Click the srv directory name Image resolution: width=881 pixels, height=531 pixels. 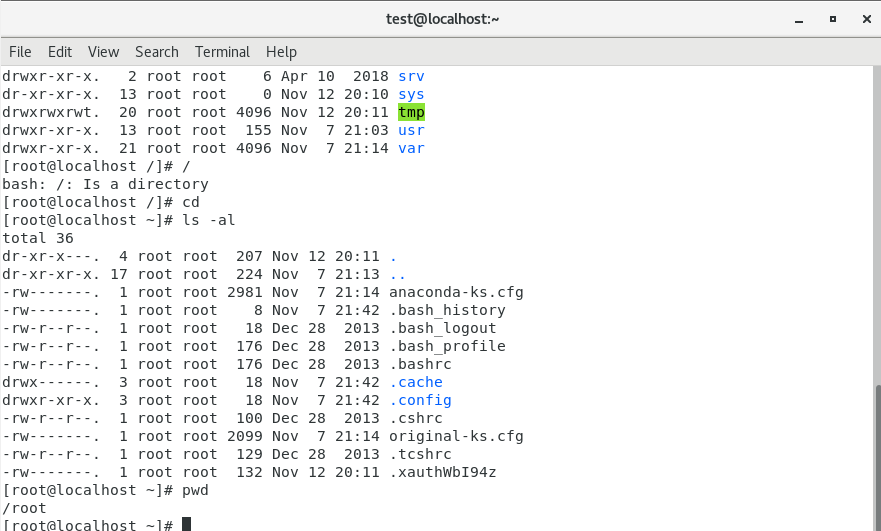(x=411, y=76)
